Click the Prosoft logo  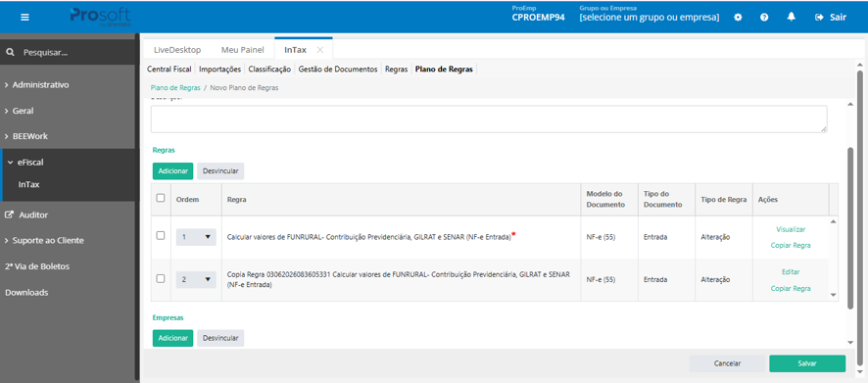coord(100,18)
